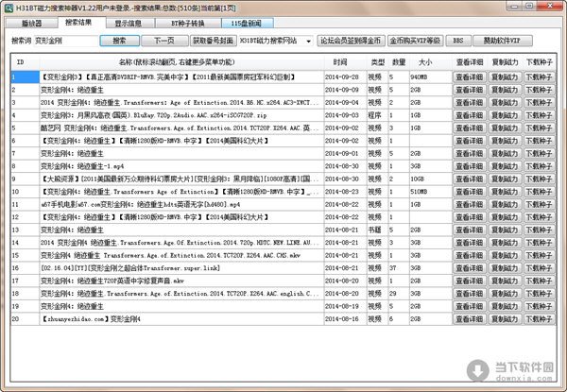Open the BT种子转换 tab
This screenshot has width=567, height=392.
188,24
